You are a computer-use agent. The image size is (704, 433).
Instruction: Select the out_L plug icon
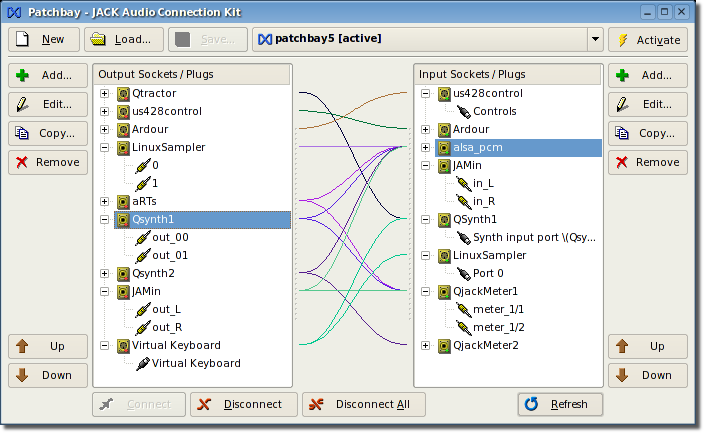point(143,309)
